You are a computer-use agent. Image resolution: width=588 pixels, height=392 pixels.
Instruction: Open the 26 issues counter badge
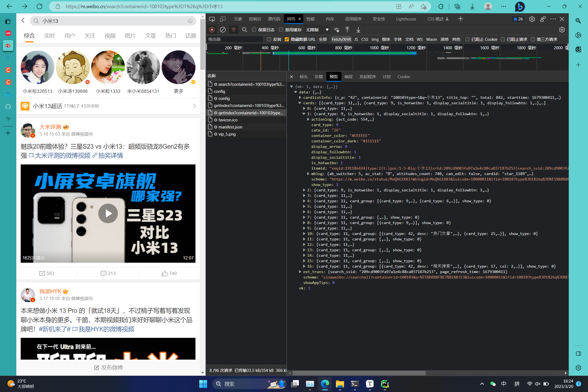(x=518, y=19)
